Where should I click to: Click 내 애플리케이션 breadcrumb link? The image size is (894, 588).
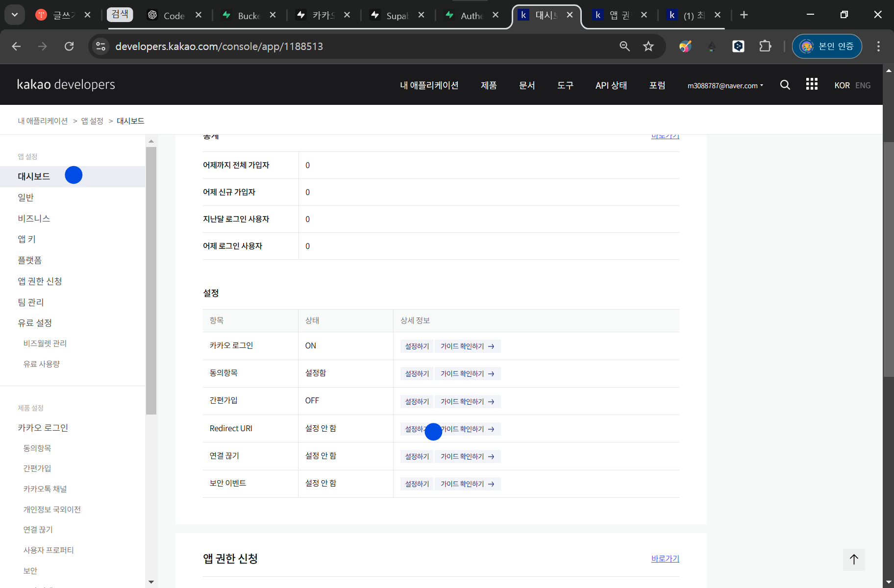pyautogui.click(x=43, y=121)
